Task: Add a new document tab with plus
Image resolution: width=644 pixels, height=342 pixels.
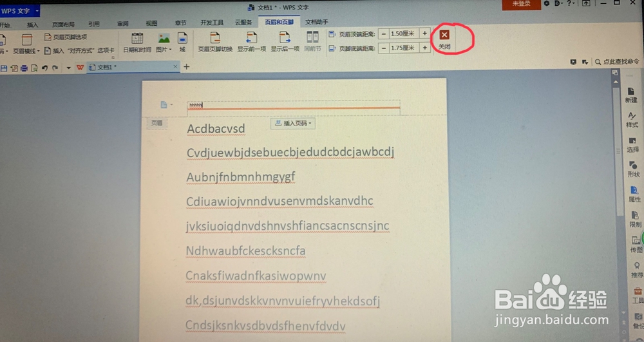Action: 187,66
